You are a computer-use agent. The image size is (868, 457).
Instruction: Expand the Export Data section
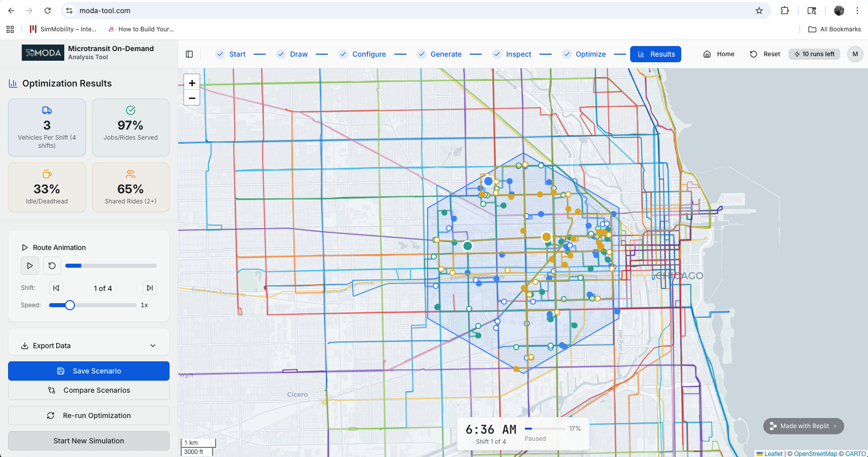point(89,345)
